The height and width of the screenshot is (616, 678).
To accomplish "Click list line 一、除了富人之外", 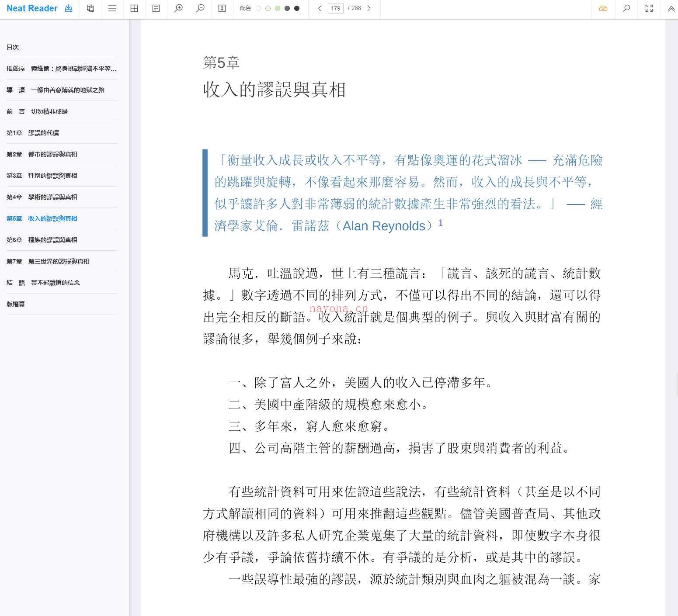I will (x=361, y=383).
